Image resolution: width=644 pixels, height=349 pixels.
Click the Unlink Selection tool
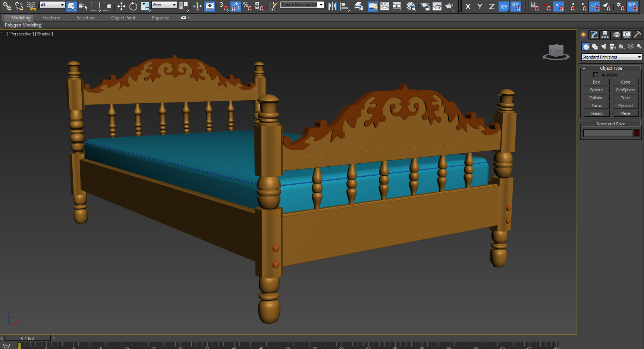tap(19, 6)
